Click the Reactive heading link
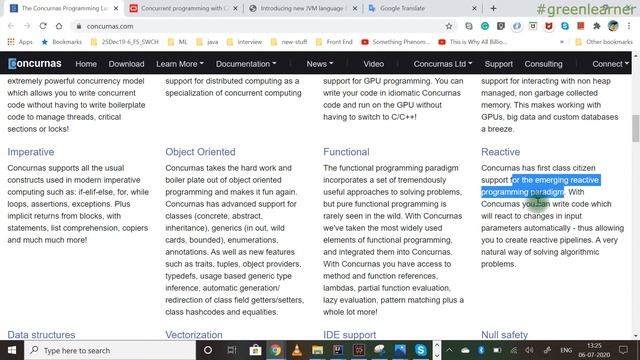This screenshot has width=640, height=360. (x=500, y=152)
